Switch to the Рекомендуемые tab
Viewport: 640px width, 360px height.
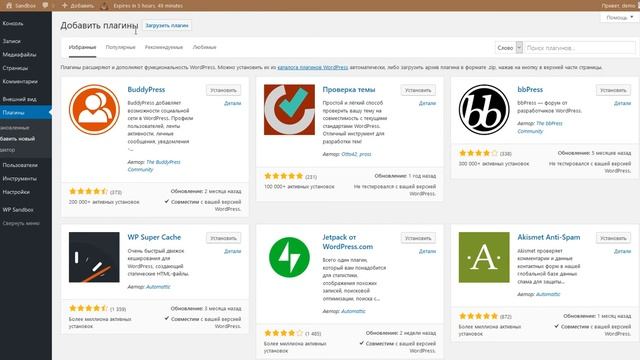tap(164, 47)
